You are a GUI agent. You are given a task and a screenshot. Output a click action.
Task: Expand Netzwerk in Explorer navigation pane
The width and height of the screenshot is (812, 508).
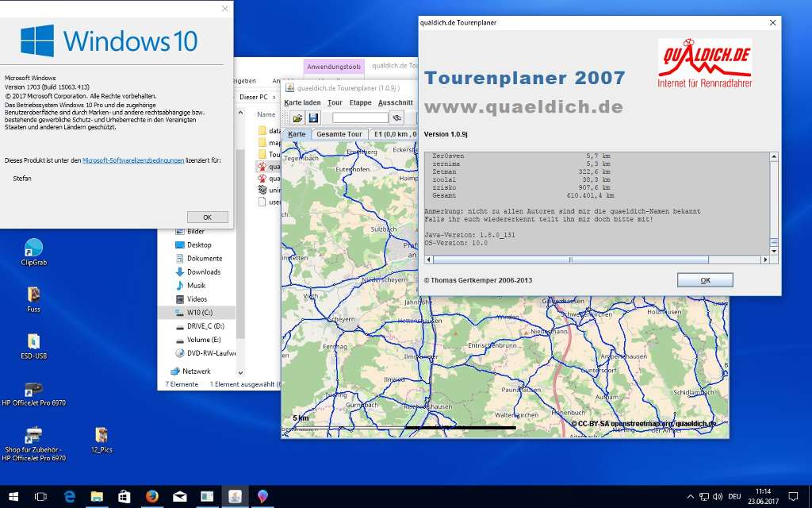click(x=196, y=371)
